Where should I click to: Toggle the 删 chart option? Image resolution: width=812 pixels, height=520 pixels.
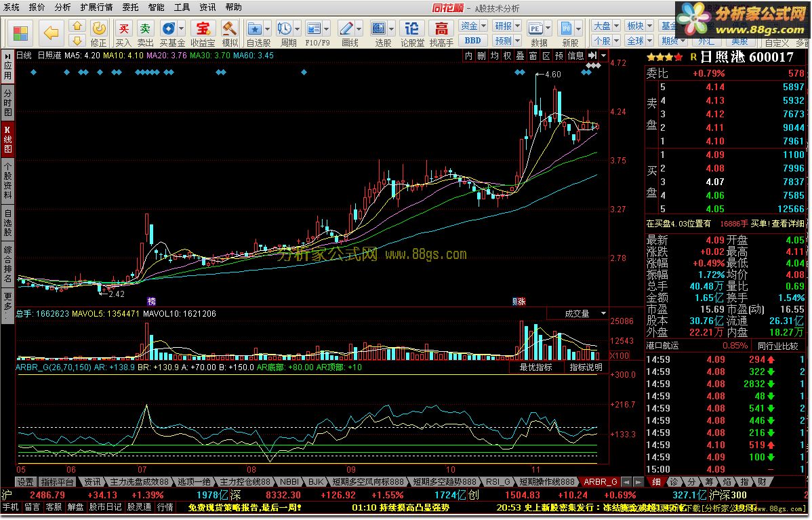point(482,56)
